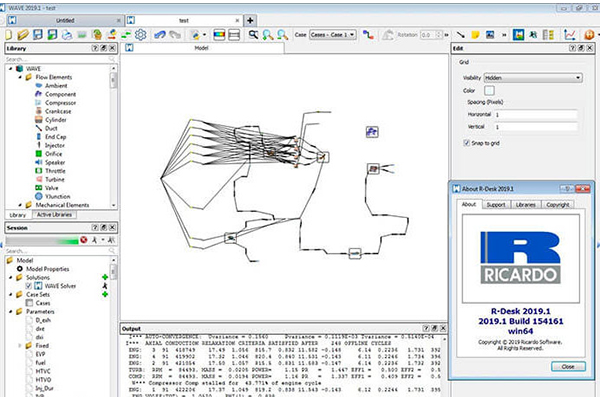Screen dimensions: 600x397
Task: Open the Copyright tab in About dialog
Action: coord(558,205)
